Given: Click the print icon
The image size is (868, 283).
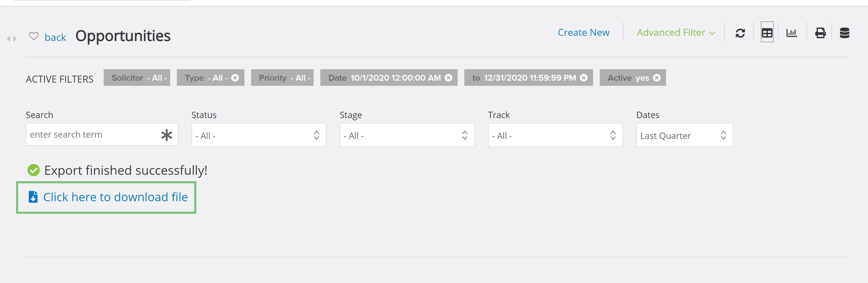Looking at the screenshot, I should tap(820, 33).
